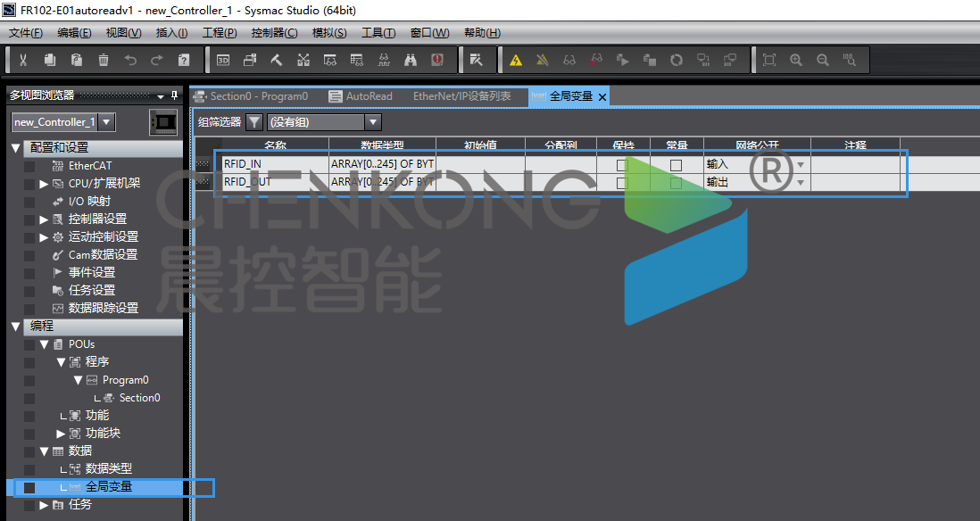
Task: Expand the 控制器设置 tree node
Action: [44, 219]
